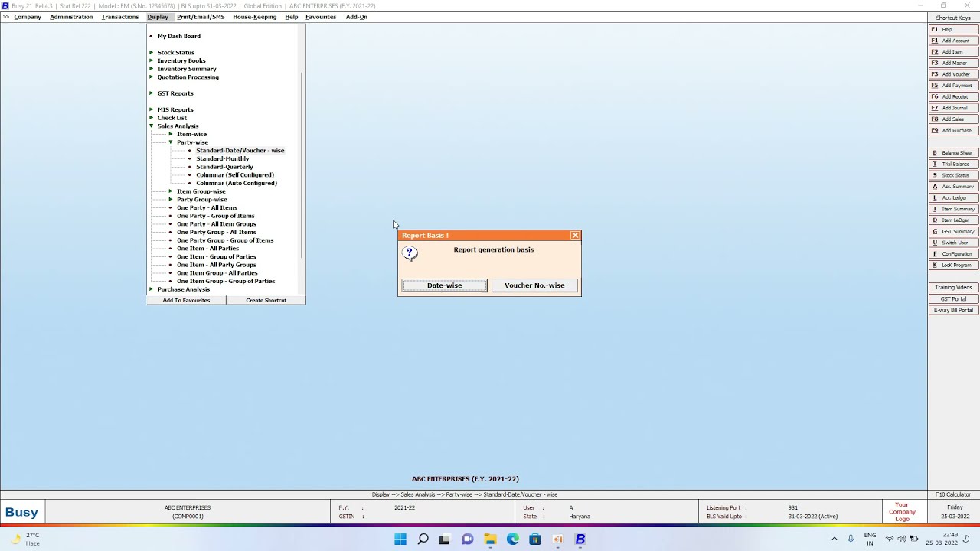
Task: Expand the Item-wise tree node
Action: [x=171, y=134]
